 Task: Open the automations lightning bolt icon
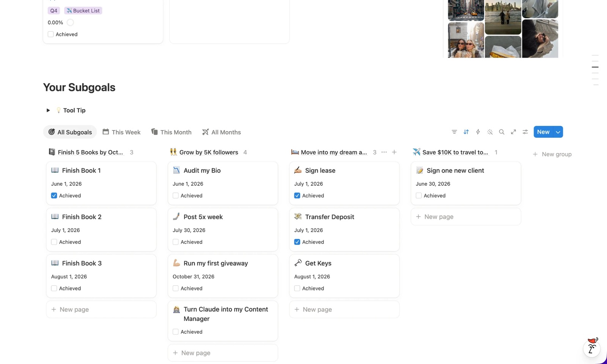(x=478, y=132)
